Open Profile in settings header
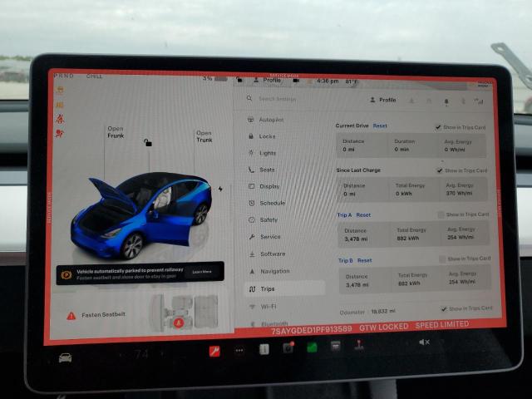This screenshot has height=399, width=532. pyautogui.click(x=382, y=100)
